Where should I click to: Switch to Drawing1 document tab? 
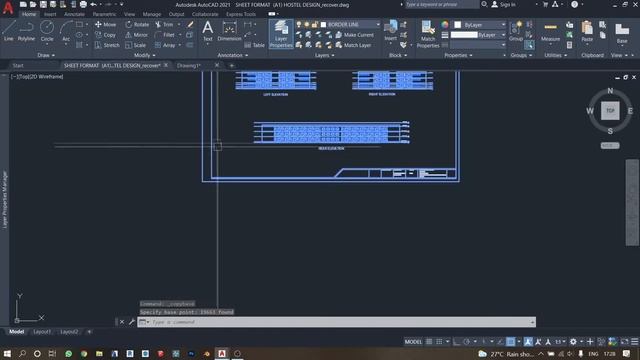(188, 65)
